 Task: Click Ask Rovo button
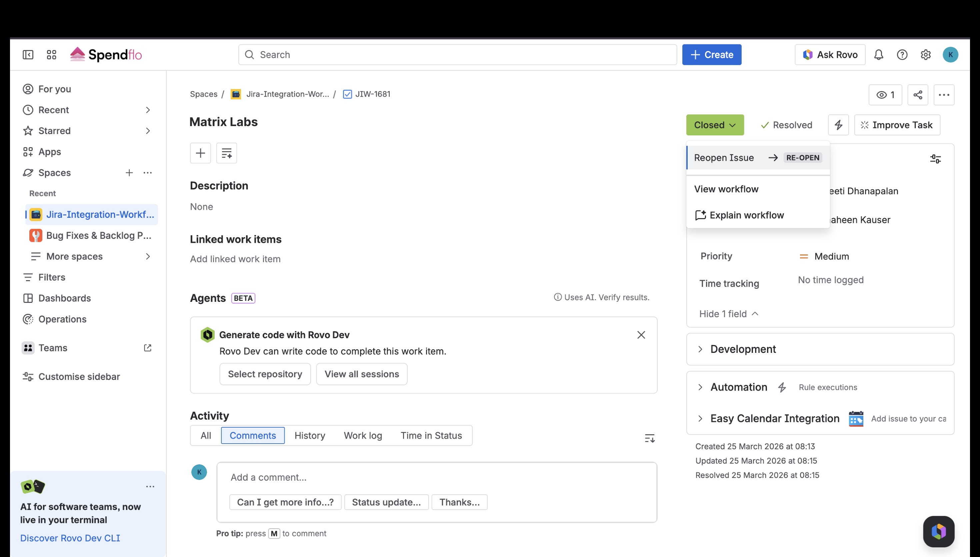(830, 55)
